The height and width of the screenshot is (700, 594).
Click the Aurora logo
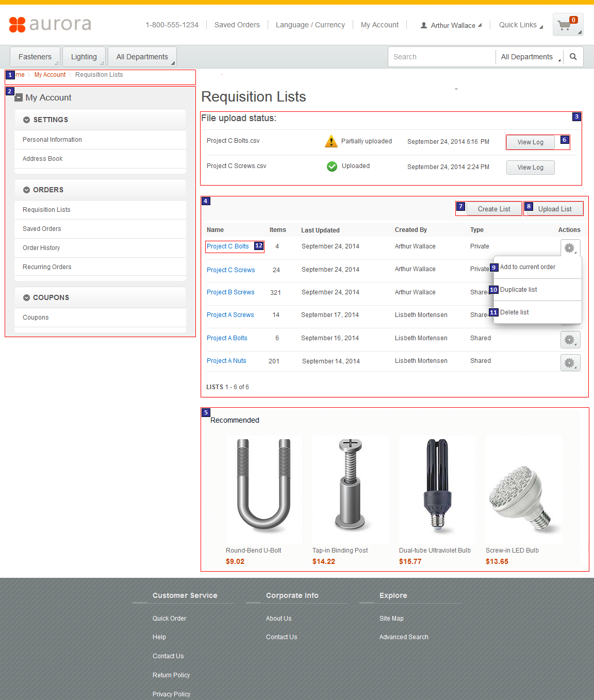pos(49,24)
